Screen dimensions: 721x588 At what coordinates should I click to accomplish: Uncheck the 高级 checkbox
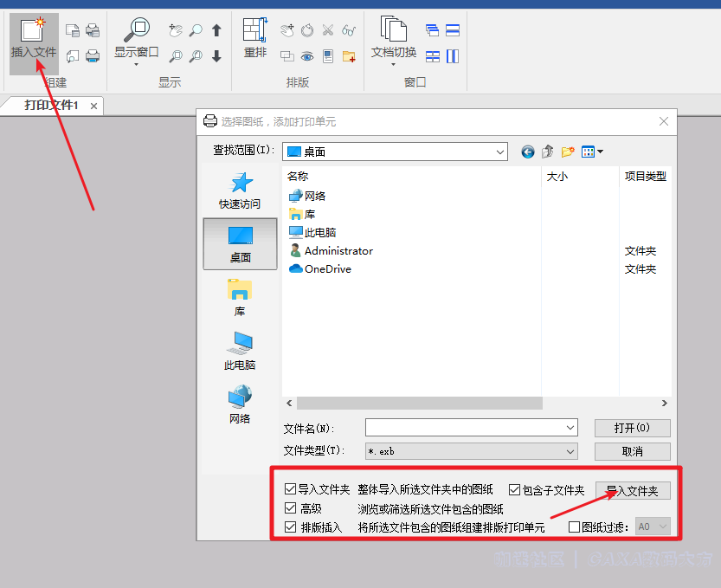point(290,508)
